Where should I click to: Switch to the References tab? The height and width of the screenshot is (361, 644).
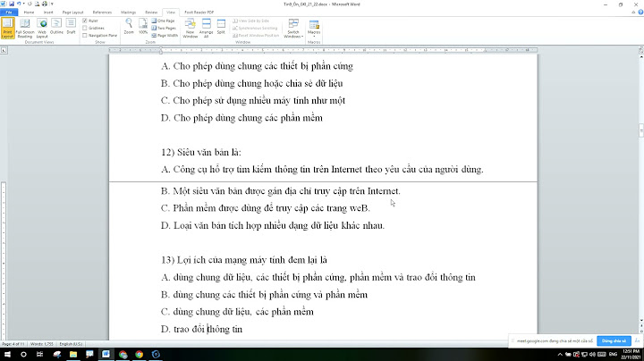tap(102, 13)
